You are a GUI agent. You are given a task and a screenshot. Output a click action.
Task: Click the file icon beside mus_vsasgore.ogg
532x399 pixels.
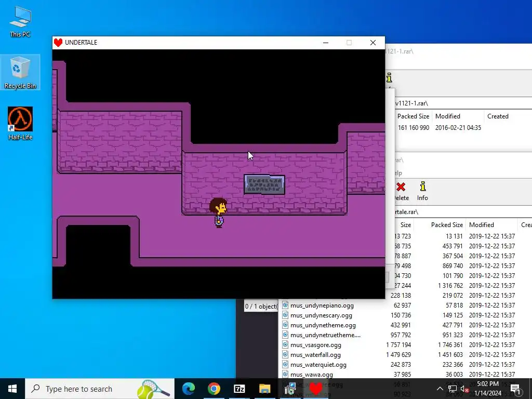(x=285, y=345)
